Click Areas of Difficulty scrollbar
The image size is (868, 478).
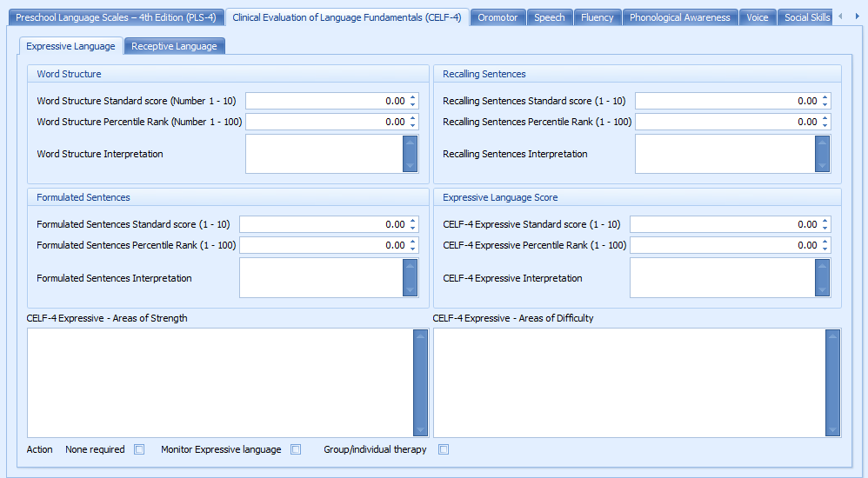[832, 383]
